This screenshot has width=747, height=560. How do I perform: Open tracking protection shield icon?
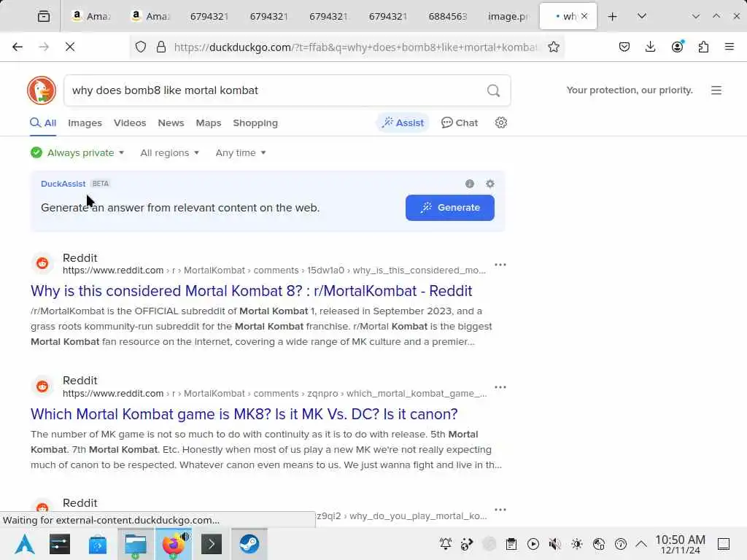coord(141,47)
